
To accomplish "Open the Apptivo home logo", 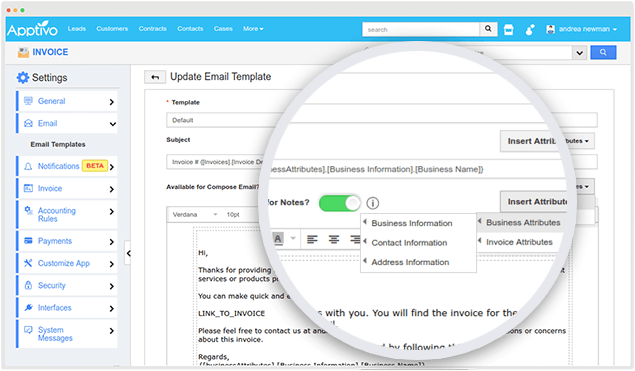I will [32, 29].
